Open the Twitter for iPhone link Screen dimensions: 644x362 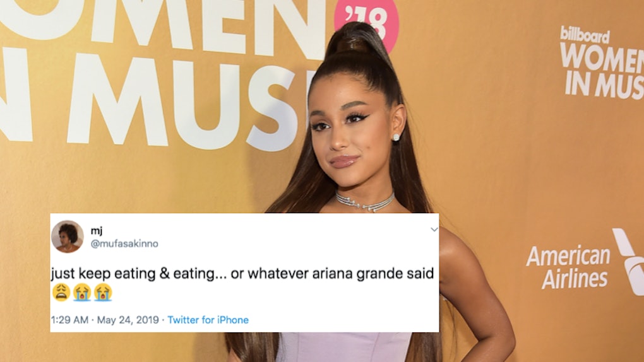pos(208,320)
